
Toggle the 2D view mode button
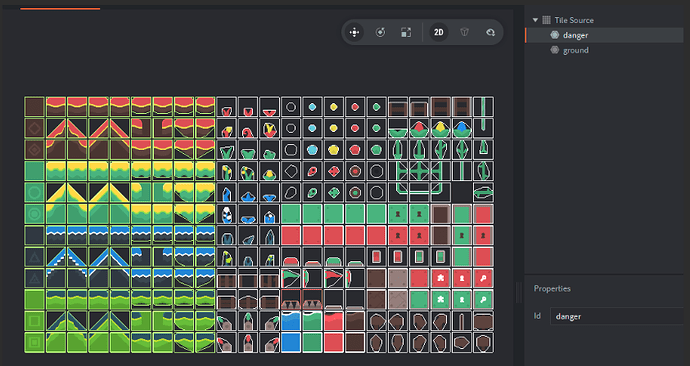[439, 32]
